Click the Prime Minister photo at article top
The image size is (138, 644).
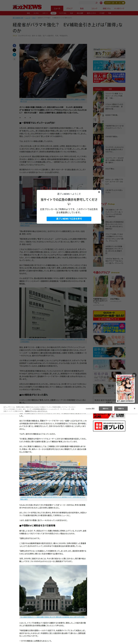53,71
